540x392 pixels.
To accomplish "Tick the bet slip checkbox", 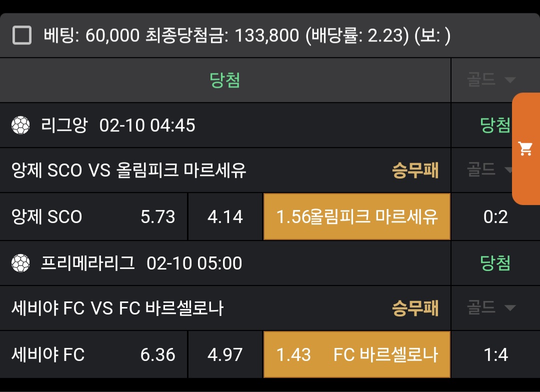I will pos(22,35).
